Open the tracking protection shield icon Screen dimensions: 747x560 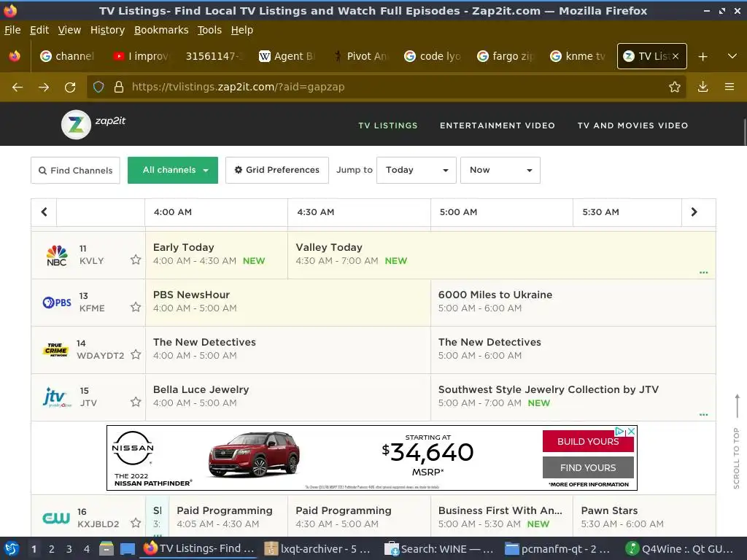coord(98,87)
